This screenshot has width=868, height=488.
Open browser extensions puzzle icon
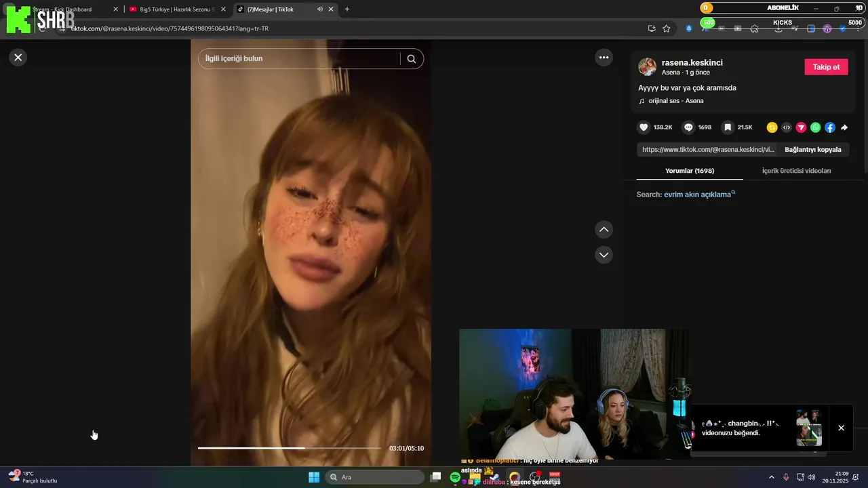pos(754,28)
